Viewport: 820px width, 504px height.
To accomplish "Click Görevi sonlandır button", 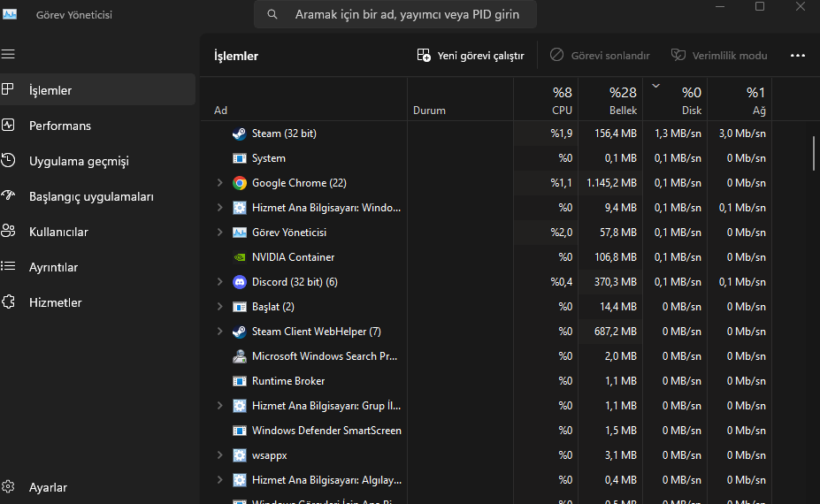I will pyautogui.click(x=600, y=56).
